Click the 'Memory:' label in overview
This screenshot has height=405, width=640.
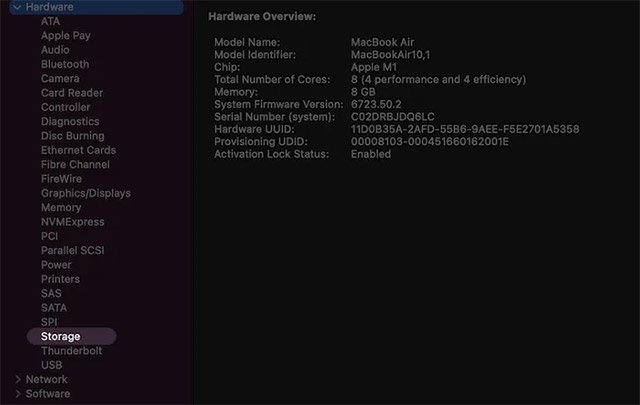(x=236, y=92)
